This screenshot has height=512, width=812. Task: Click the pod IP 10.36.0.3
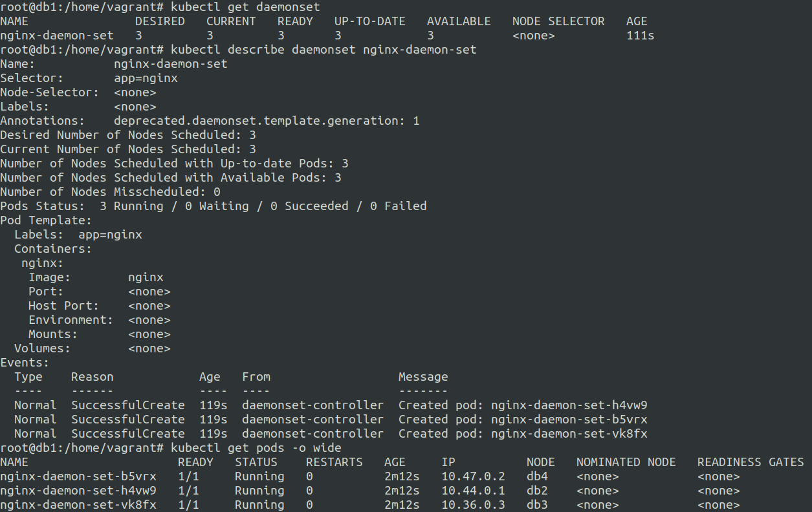tap(473, 505)
